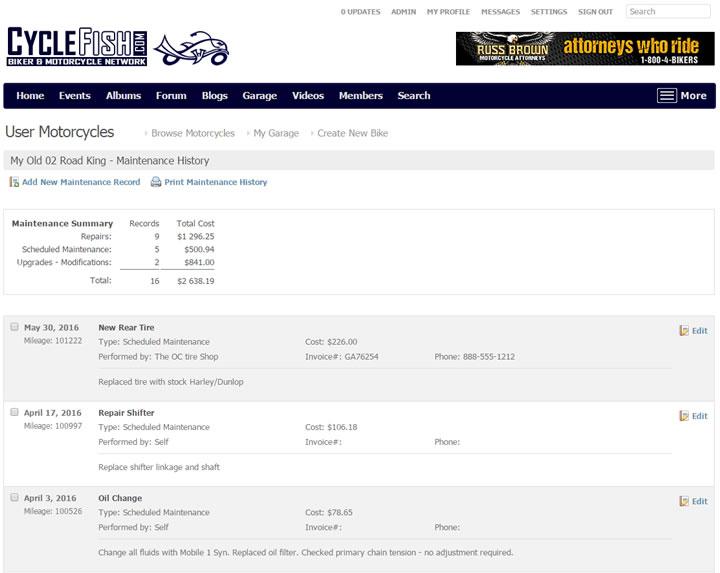Click the edit icon for Oil Change
This screenshot has height=573, width=720.
click(684, 501)
